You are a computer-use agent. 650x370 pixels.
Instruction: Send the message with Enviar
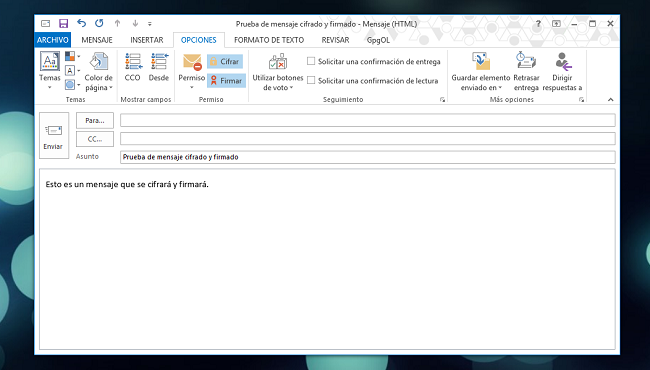54,135
